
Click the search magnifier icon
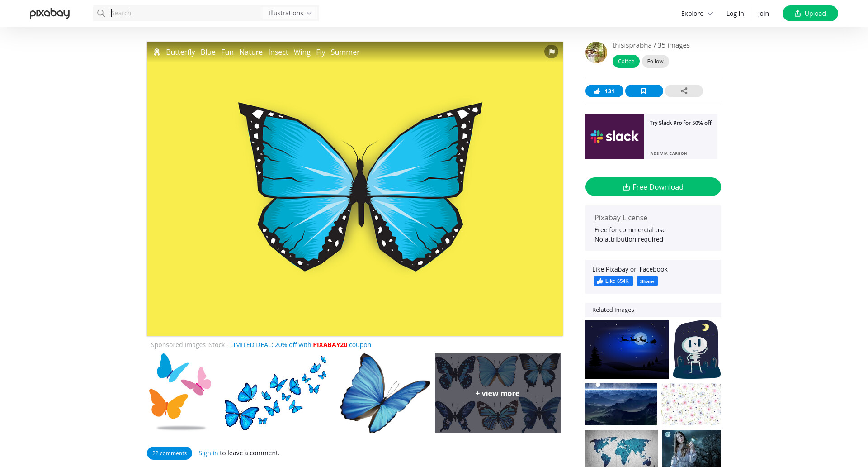(x=101, y=13)
